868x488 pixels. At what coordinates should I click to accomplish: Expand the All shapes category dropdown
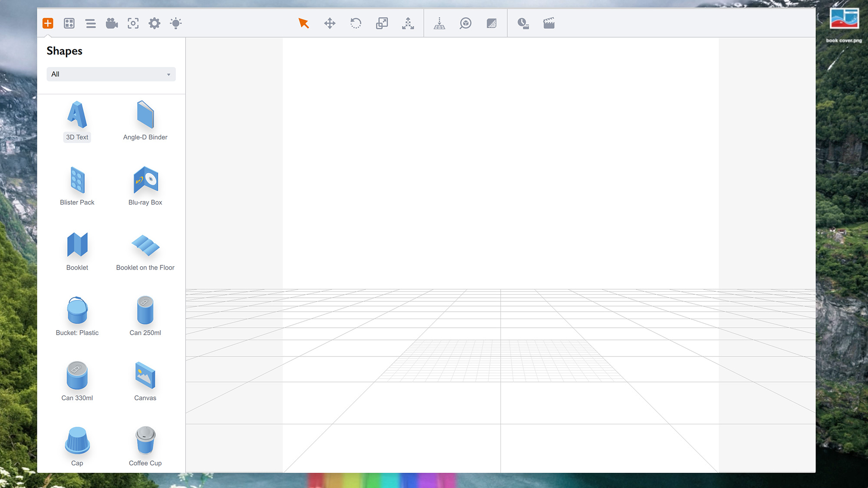click(111, 74)
